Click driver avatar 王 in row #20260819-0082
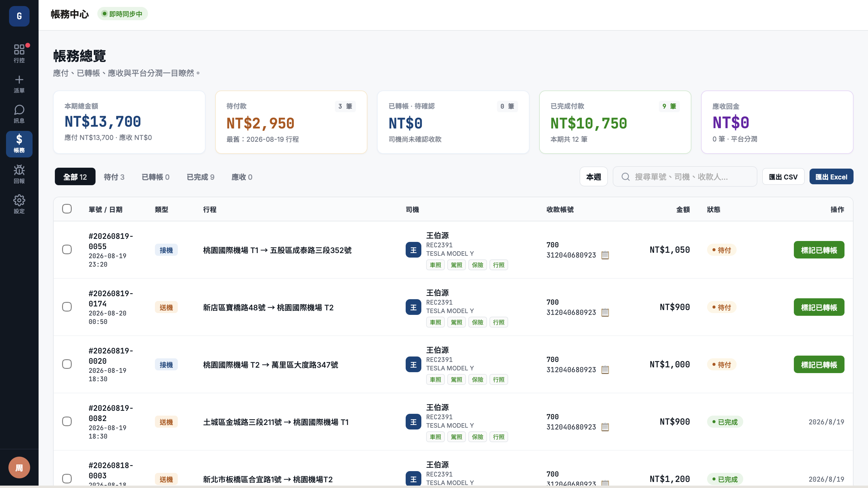This screenshot has width=868, height=488. coord(414,422)
